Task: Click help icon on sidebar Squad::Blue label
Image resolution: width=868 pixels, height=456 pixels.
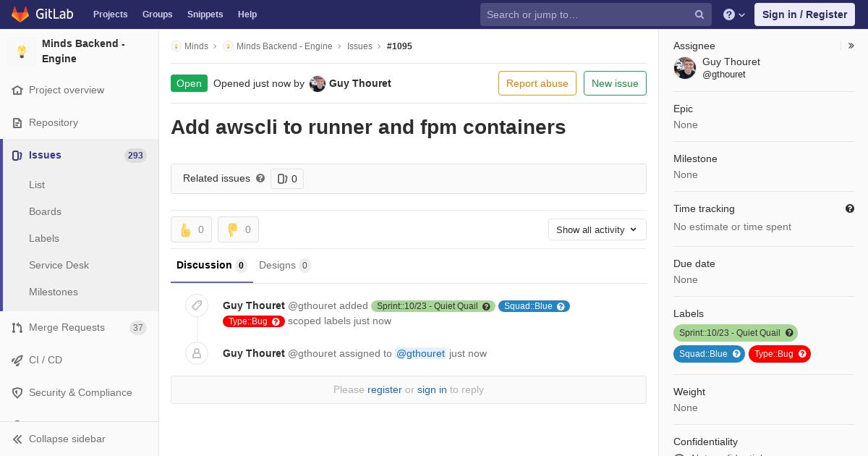Action: (736, 354)
